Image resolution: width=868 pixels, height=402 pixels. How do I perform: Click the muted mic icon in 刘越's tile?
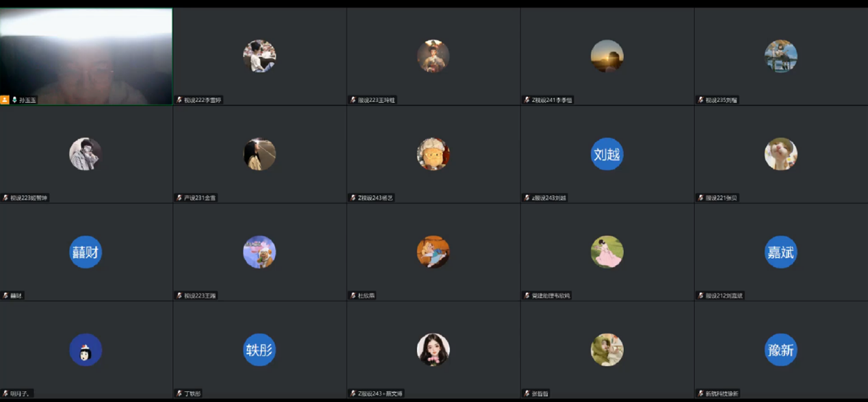(x=526, y=198)
